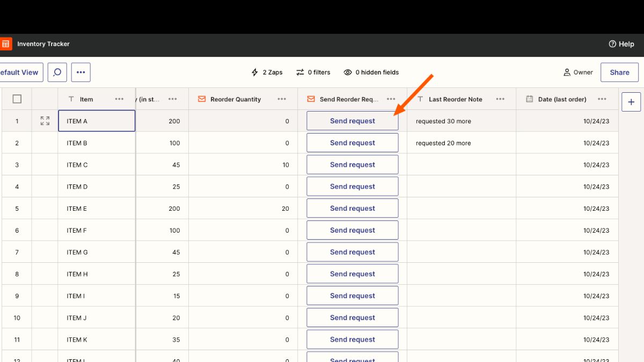Open Reorder Quantity column options menu
Image resolution: width=644 pixels, height=362 pixels.
click(x=282, y=99)
